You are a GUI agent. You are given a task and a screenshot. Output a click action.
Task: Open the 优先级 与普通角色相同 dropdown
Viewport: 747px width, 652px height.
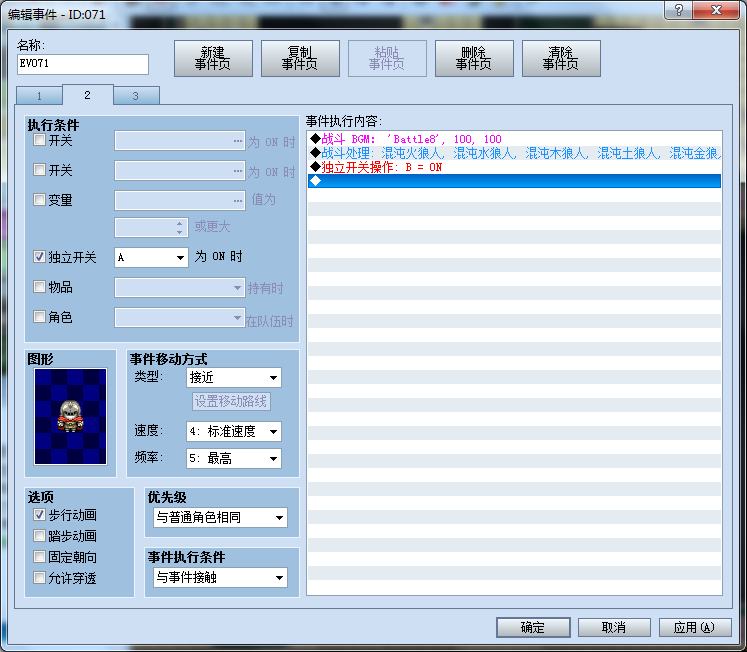coord(220,517)
